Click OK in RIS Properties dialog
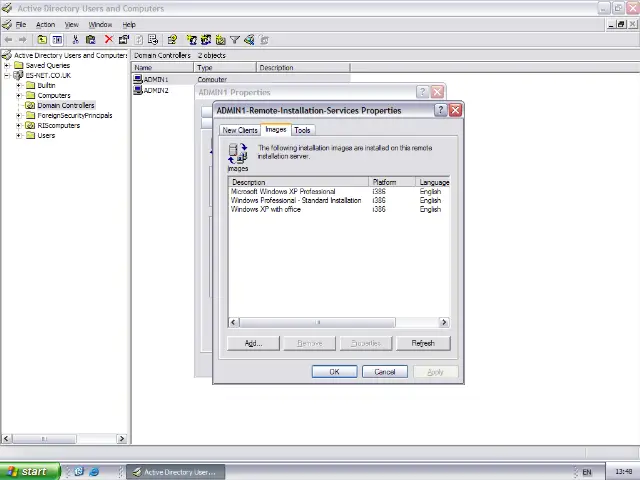The image size is (640, 480). (334, 372)
